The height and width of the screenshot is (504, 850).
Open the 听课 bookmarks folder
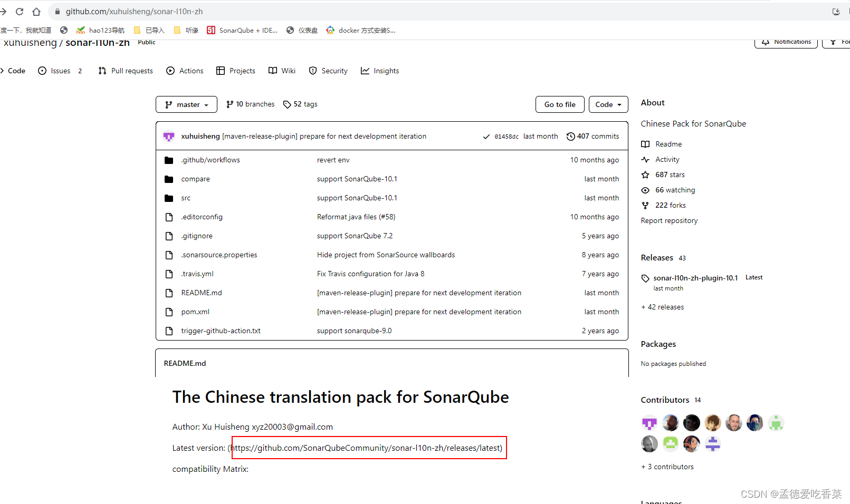pyautogui.click(x=186, y=30)
